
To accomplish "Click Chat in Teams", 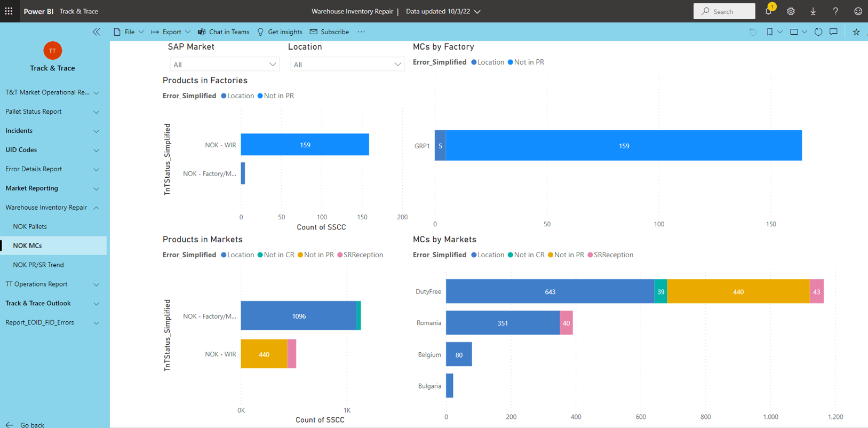I will 224,32.
